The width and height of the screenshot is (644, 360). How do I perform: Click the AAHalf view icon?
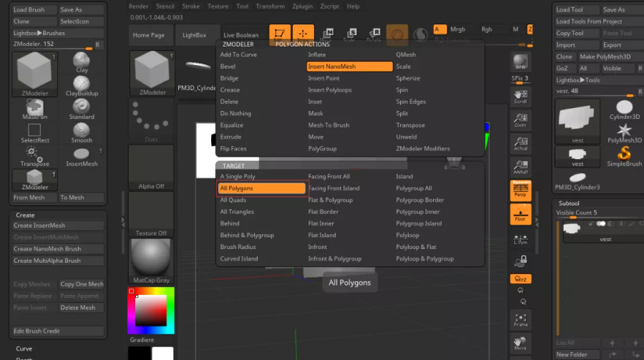point(520,167)
